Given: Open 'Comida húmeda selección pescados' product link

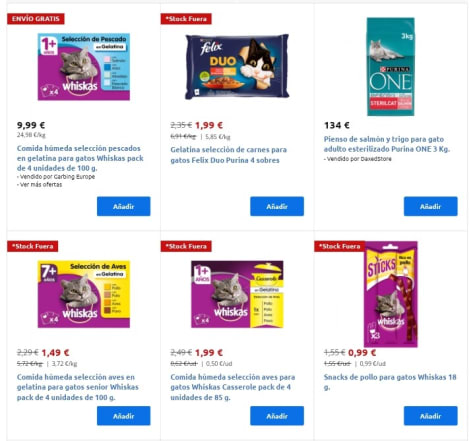Looking at the screenshot, I should coord(80,158).
